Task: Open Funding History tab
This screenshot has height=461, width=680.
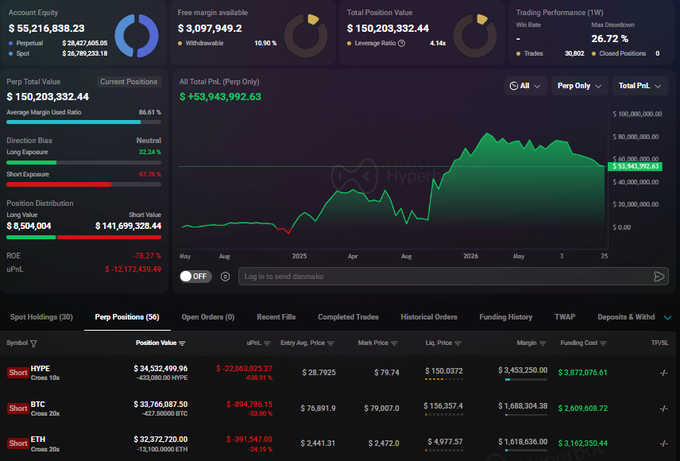Action: (x=506, y=317)
